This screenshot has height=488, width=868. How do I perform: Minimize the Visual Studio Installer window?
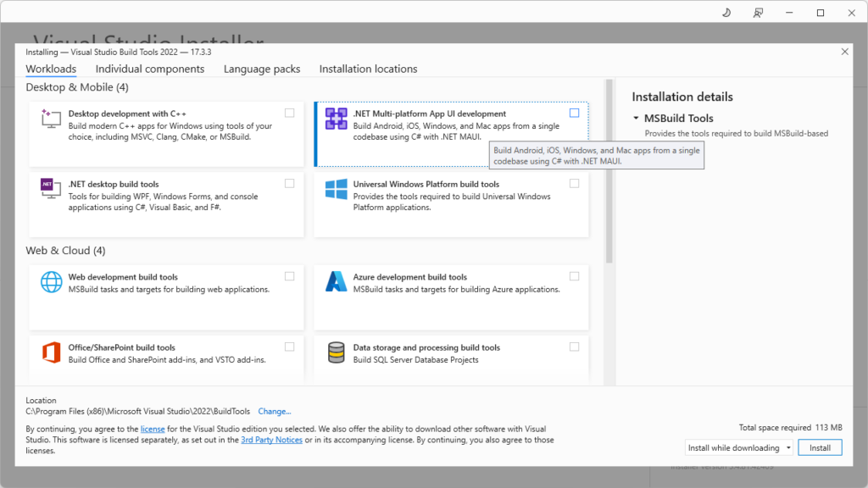789,13
